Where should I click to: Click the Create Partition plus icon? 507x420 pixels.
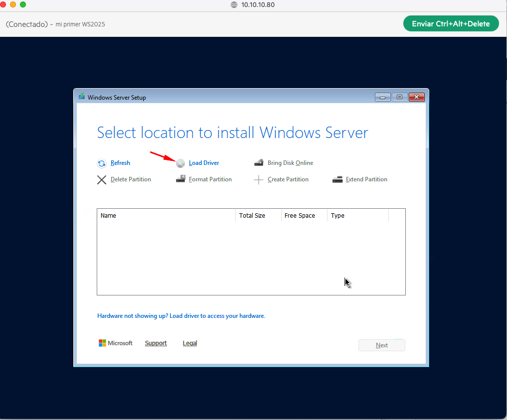pyautogui.click(x=259, y=179)
